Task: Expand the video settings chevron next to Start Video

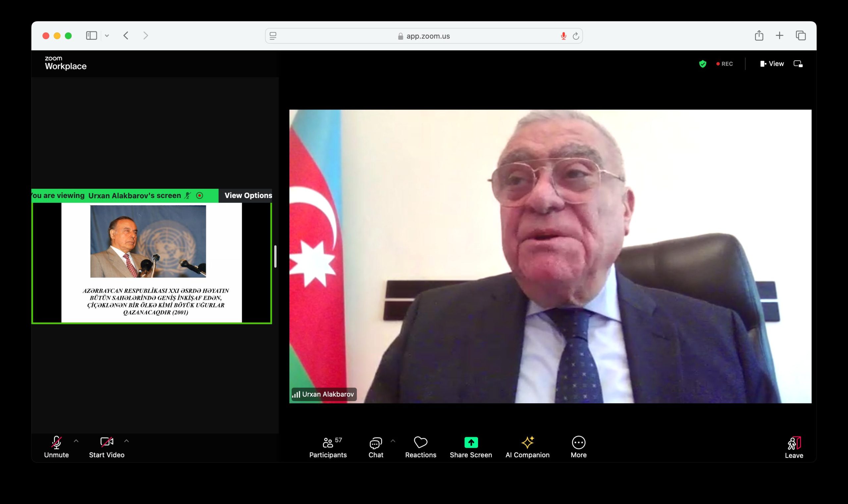Action: 127,441
